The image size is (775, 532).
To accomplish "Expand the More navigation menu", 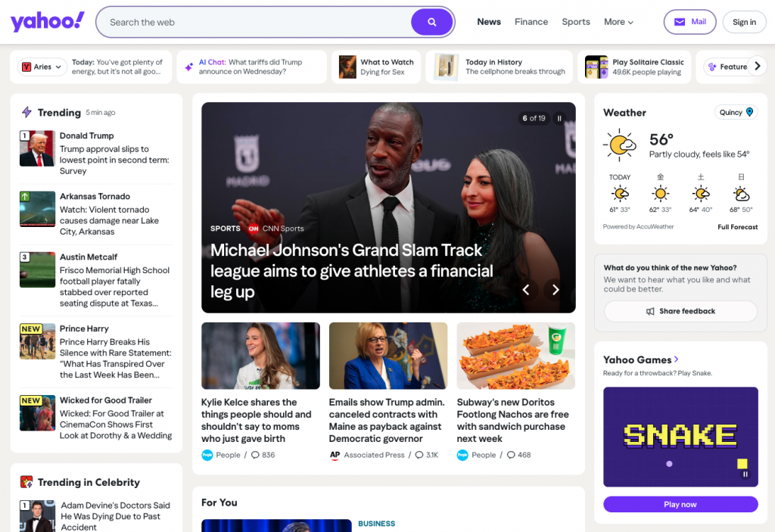I will point(618,22).
